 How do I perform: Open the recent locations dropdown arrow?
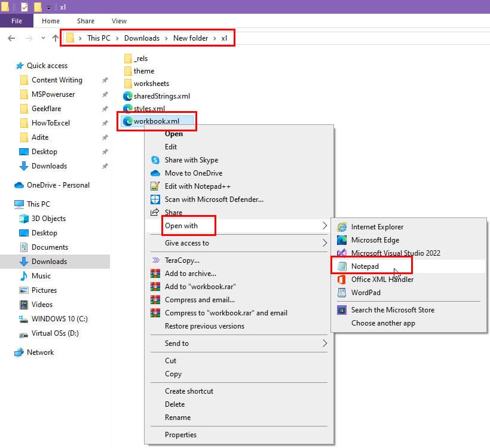(x=43, y=38)
